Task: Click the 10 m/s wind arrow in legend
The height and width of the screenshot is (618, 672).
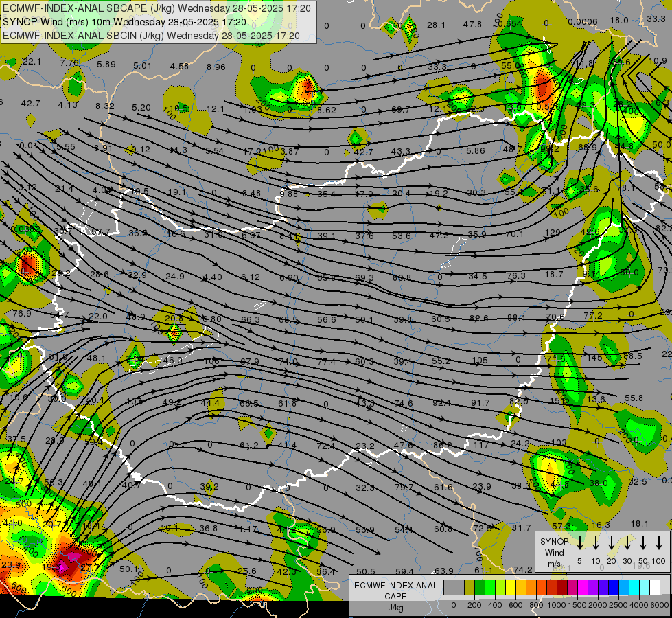Action: (x=595, y=543)
